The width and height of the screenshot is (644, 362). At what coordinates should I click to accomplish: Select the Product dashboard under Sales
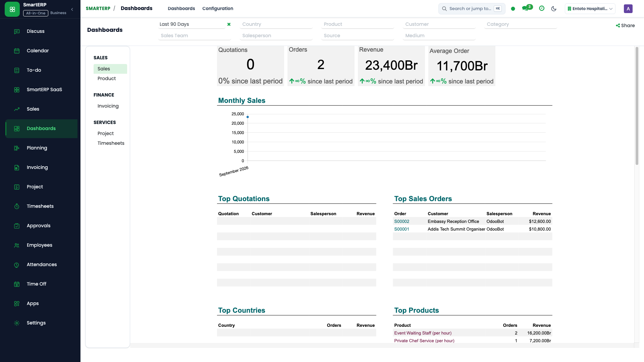click(x=110, y=78)
